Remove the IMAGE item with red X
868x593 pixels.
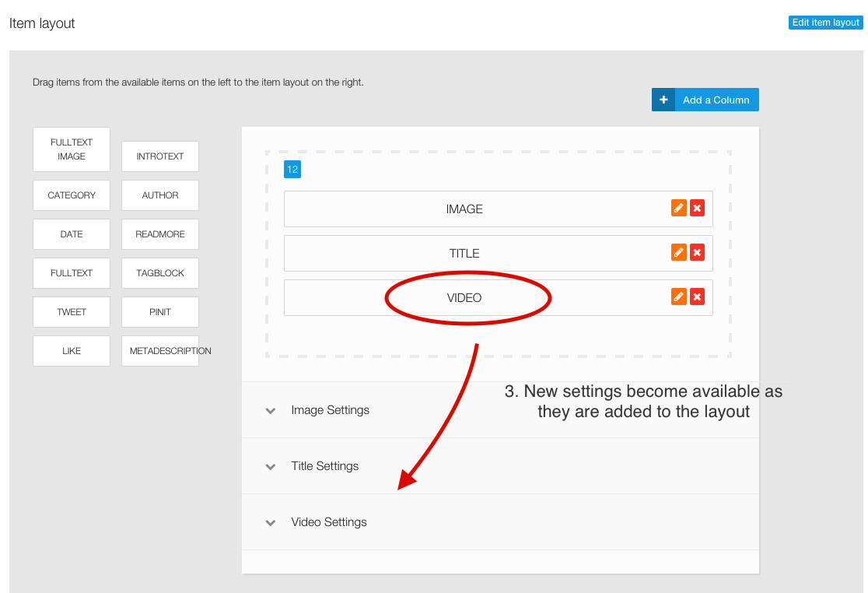697,209
